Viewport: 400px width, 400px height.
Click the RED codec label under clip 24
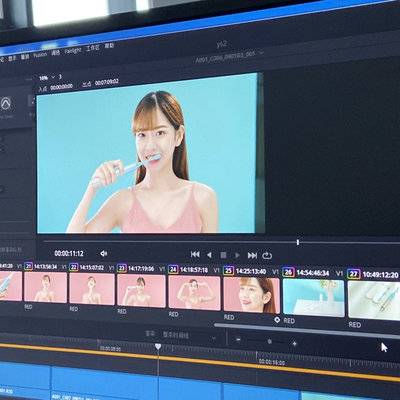173,314
